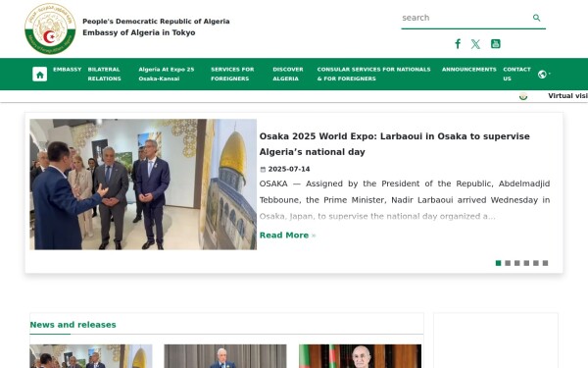The image size is (588, 368).
Task: Open the DISCOVER ALGERIA menu
Action: pos(287,74)
